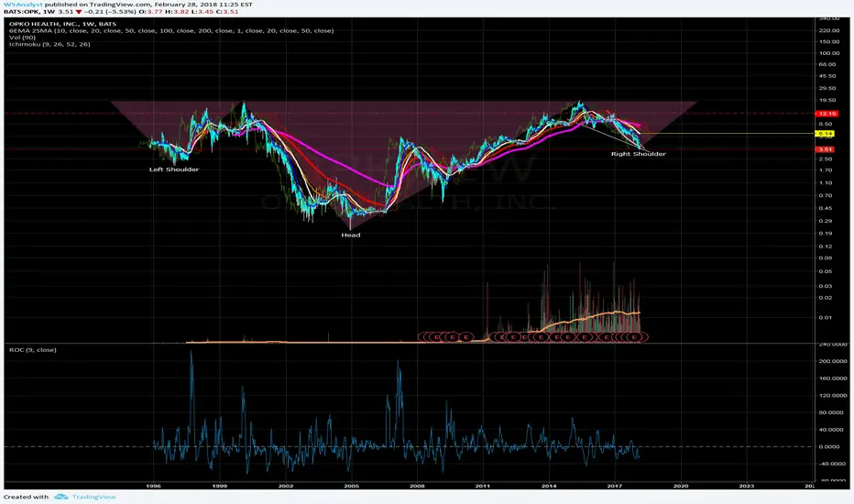This screenshot has height=504, width=854.
Task: Select the red 12.19 price label
Action: pyautogui.click(x=827, y=114)
